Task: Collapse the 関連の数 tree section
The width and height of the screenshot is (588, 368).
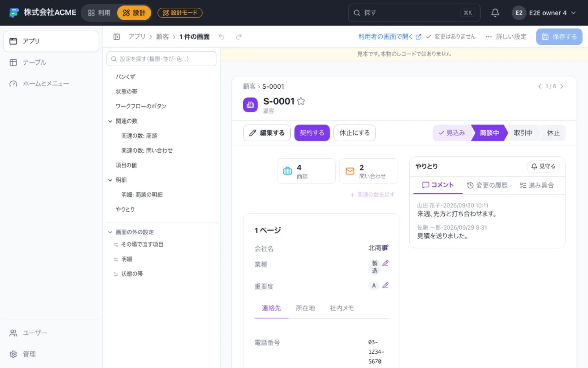Action: (x=110, y=121)
